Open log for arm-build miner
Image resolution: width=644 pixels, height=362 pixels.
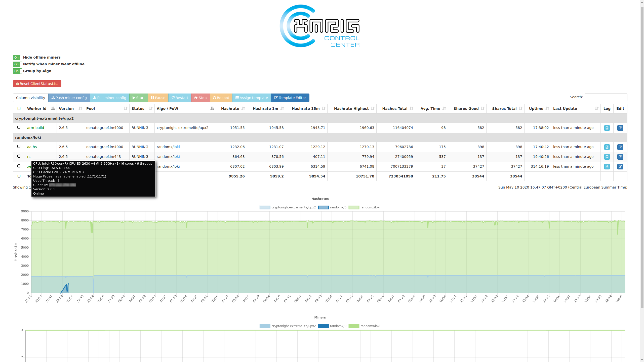tap(607, 128)
